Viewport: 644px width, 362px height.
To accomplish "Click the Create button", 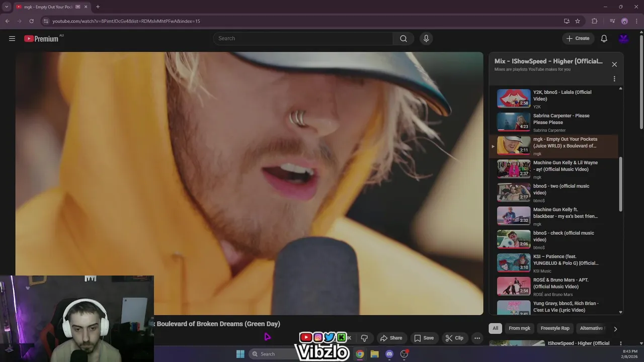I will click(578, 38).
